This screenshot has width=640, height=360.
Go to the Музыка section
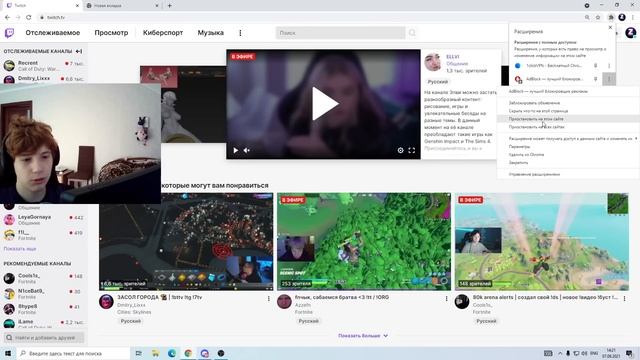[211, 33]
